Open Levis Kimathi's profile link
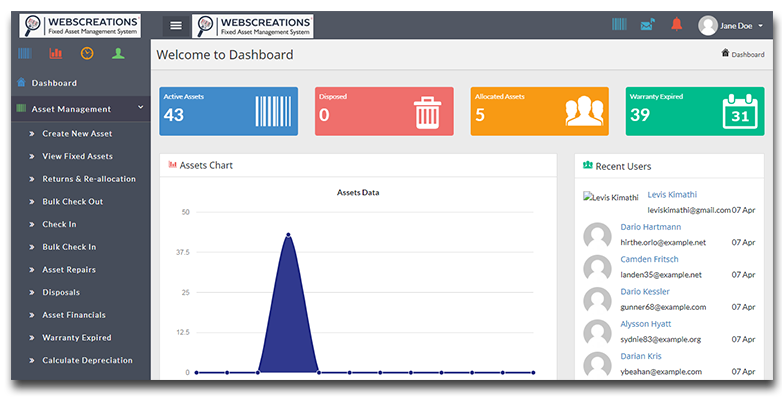The image size is (782, 398). pyautogui.click(x=672, y=195)
